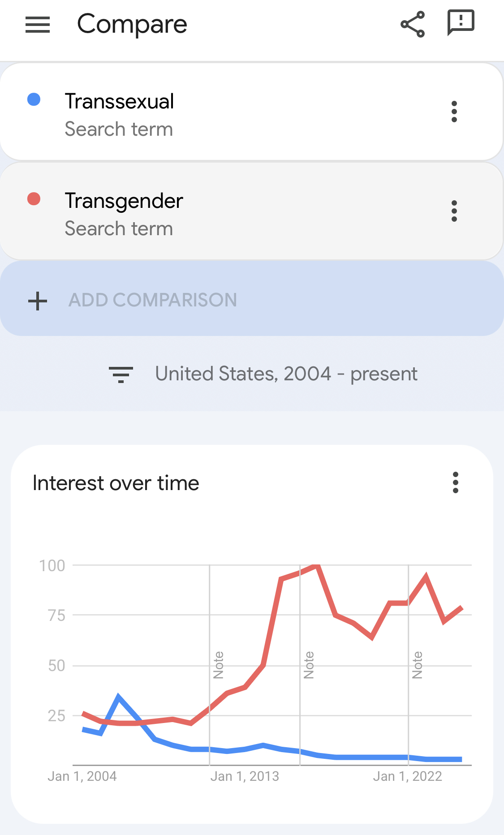
Task: Click the Note marker near Jan 2022
Action: pos(417,665)
